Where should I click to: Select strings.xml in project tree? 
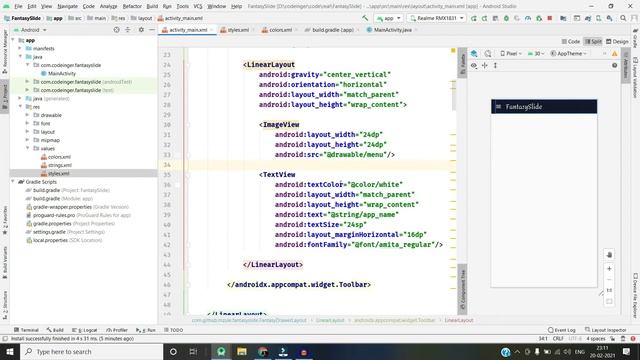(x=60, y=165)
